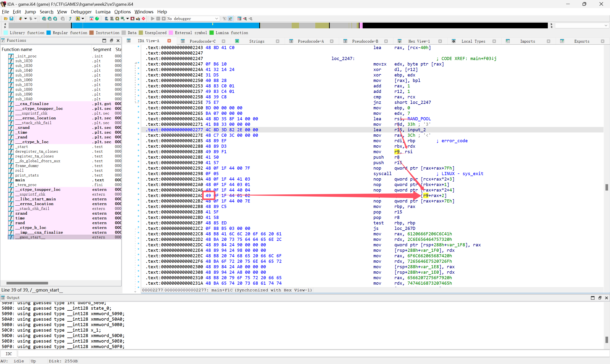Click the Save database floppy icon
Image resolution: width=610 pixels, height=364 pixels.
click(11, 19)
